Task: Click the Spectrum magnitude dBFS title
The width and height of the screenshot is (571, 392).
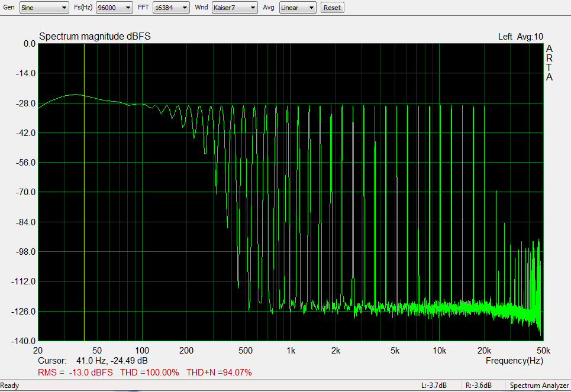Action: pos(95,37)
